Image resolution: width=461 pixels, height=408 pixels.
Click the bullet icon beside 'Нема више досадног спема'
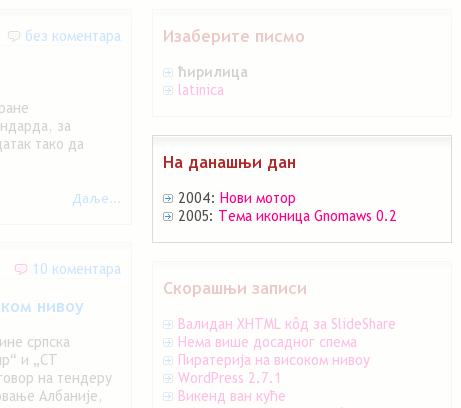[x=168, y=342]
